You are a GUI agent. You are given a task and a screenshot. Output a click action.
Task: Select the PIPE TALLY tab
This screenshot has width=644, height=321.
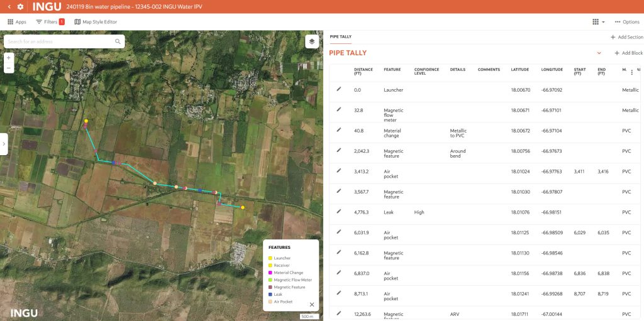pyautogui.click(x=340, y=36)
